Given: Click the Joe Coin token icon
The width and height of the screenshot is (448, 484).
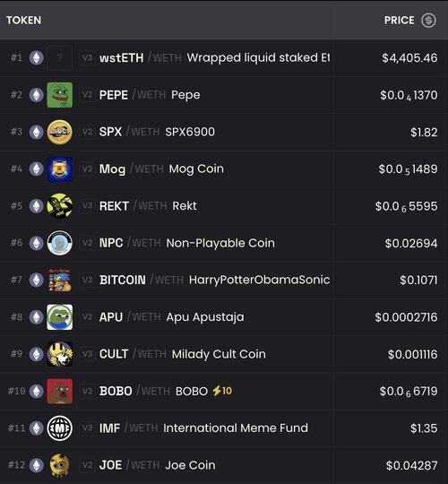Looking at the screenshot, I should (x=59, y=465).
